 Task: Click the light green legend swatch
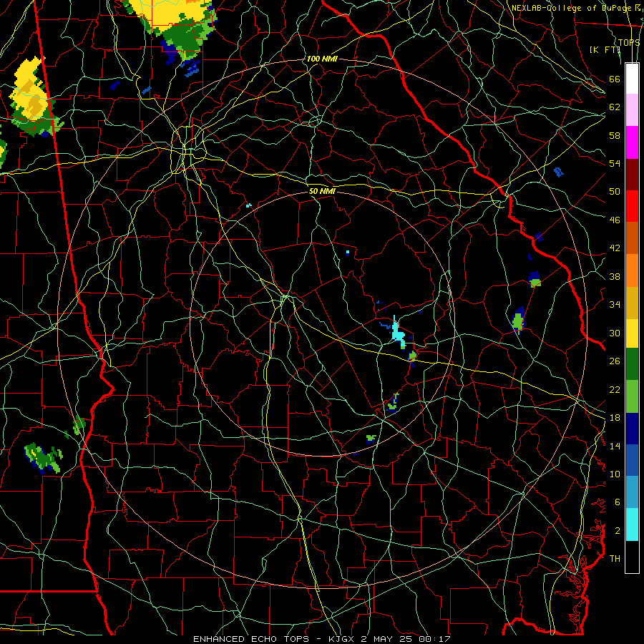(632, 396)
